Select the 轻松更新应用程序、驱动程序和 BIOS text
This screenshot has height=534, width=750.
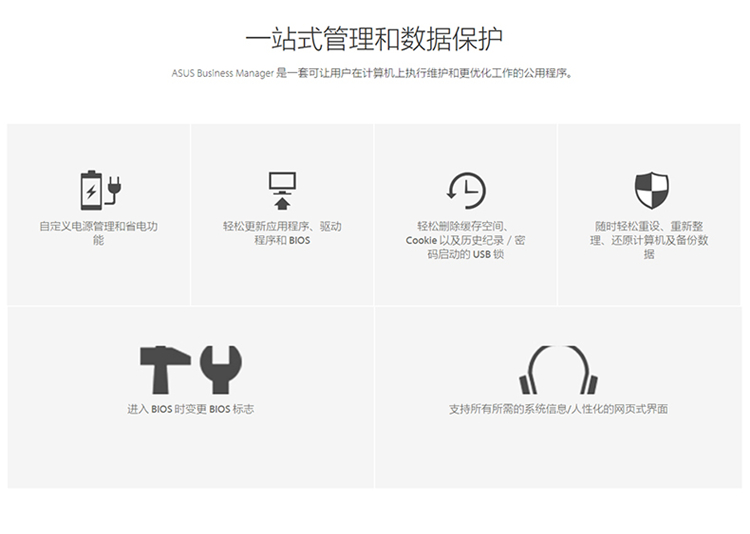pyautogui.click(x=282, y=233)
